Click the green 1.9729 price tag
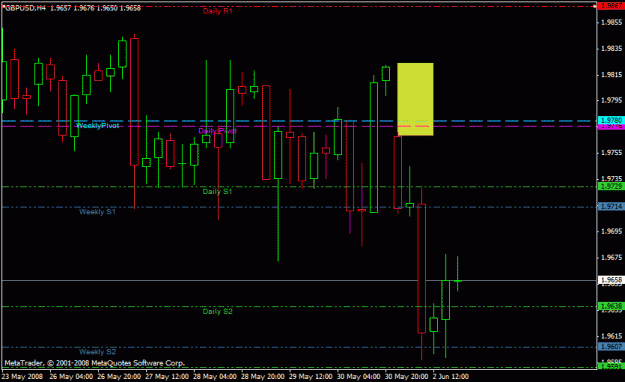The image size is (625, 382). 611,186
